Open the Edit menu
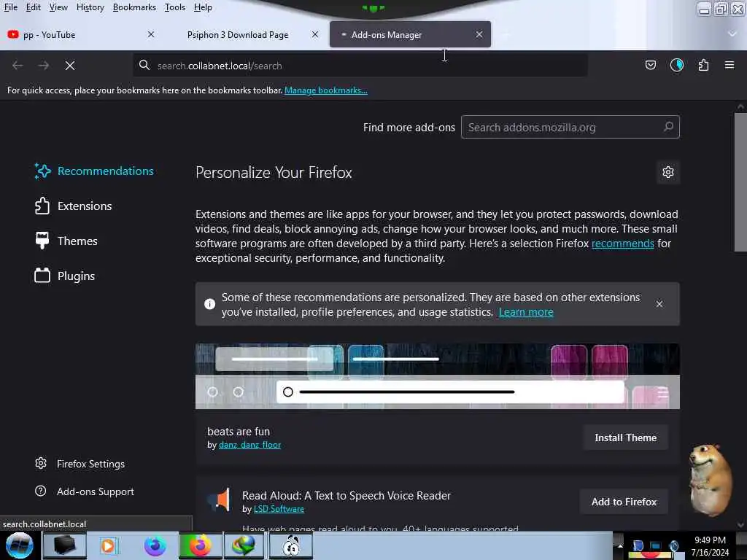747x560 pixels. [34, 7]
